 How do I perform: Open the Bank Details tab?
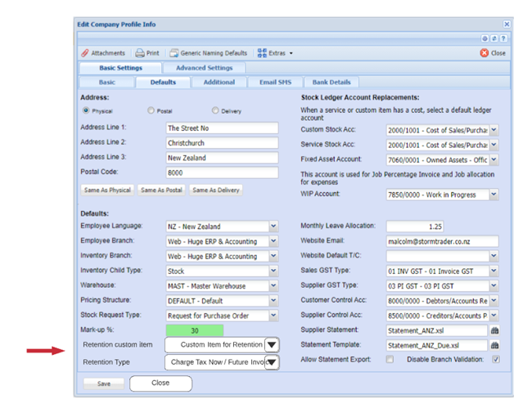click(x=331, y=82)
